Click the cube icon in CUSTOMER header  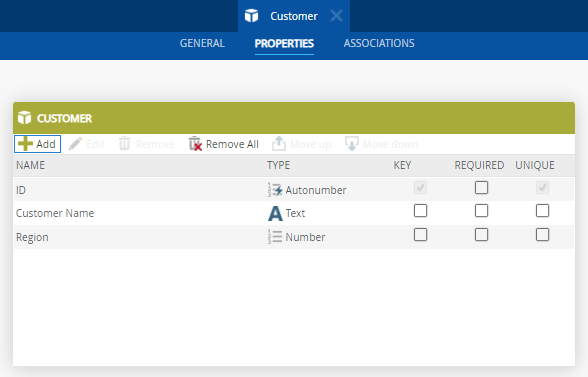pos(25,118)
